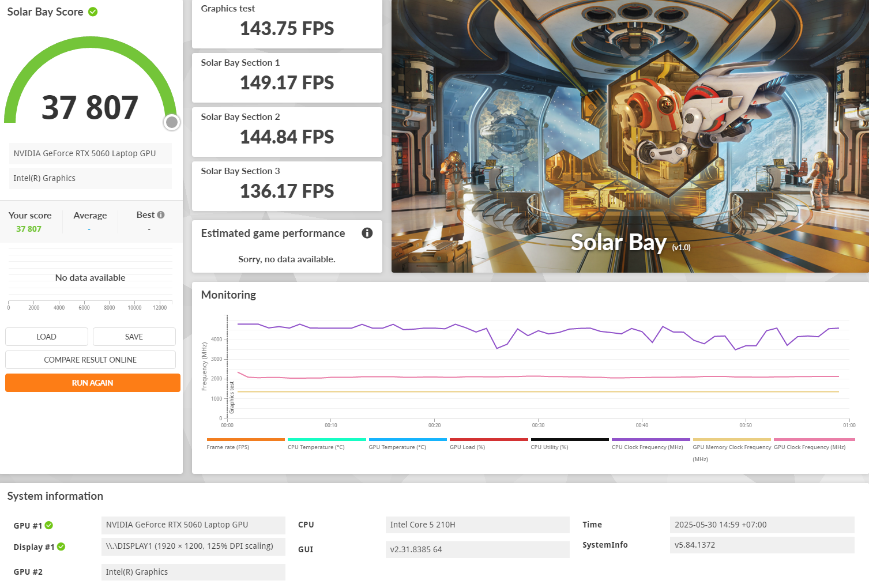Toggle the GPU Temperature (°C) legend entry
This screenshot has width=869, height=588.
(408, 443)
